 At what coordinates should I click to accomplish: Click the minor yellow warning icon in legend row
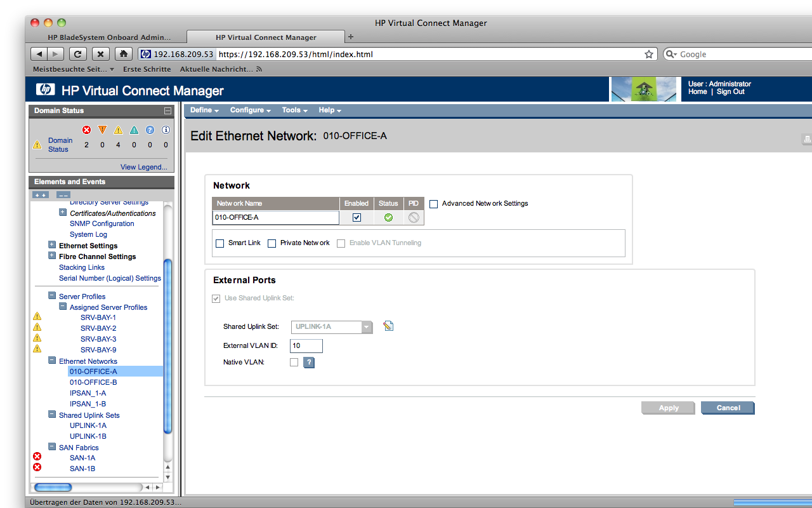click(118, 130)
